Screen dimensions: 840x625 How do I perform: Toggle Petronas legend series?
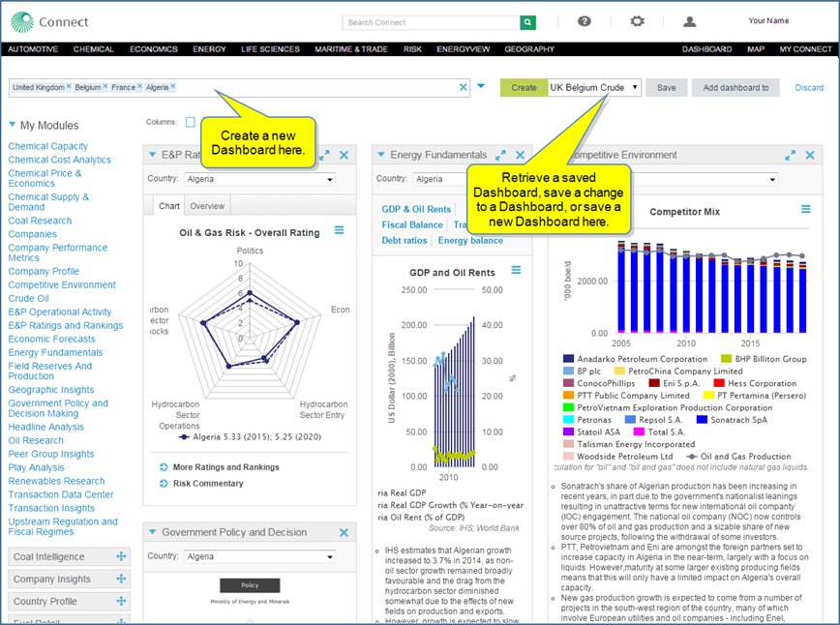click(587, 420)
